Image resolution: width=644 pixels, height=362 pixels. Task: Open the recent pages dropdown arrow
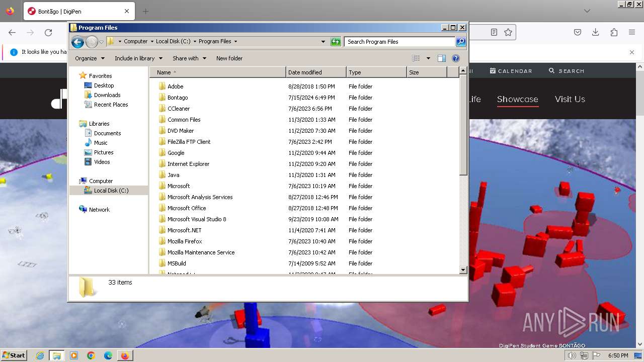pyautogui.click(x=102, y=42)
